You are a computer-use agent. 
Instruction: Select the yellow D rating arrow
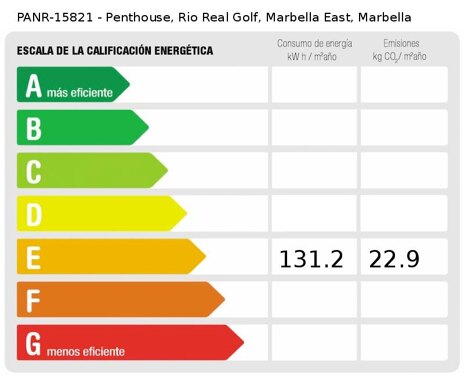102,213
